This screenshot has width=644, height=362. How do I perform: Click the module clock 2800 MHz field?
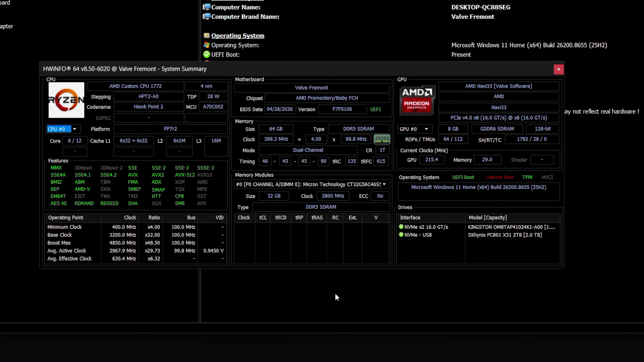pos(333,196)
